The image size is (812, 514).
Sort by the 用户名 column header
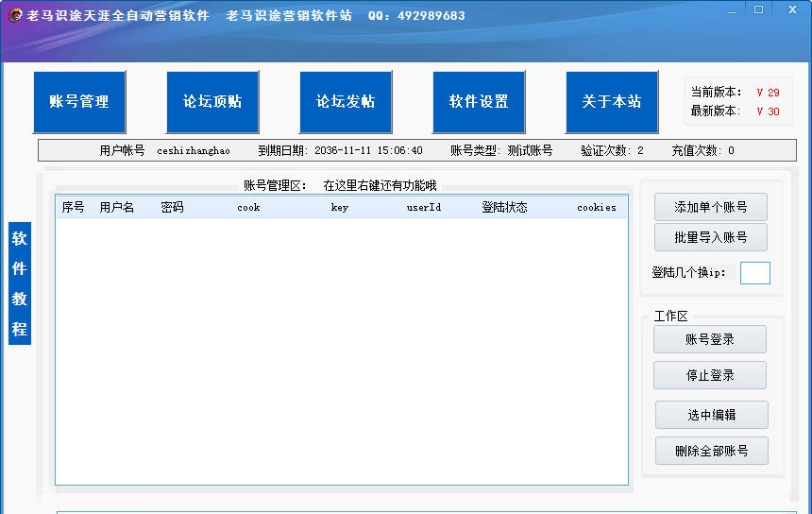pos(117,207)
